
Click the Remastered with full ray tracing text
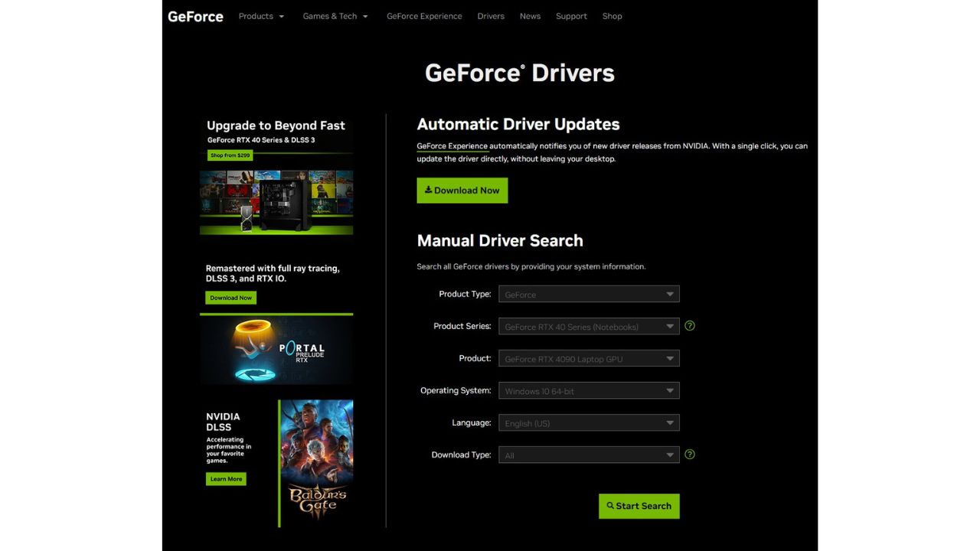tap(273, 274)
